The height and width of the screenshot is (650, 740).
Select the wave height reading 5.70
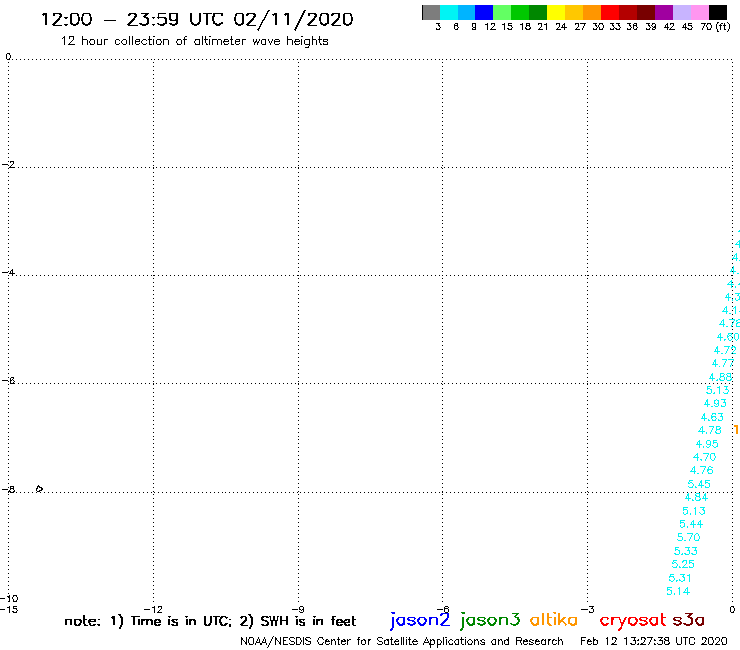(x=688, y=537)
